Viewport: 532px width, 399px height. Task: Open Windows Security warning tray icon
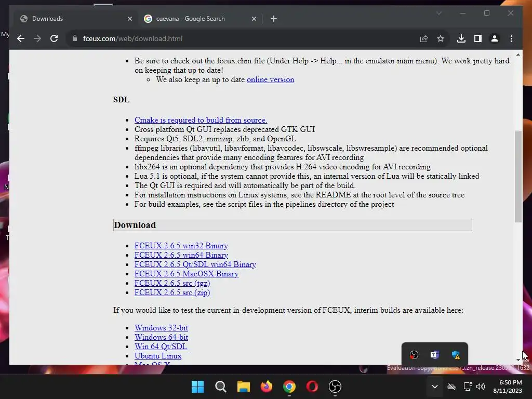point(456,355)
